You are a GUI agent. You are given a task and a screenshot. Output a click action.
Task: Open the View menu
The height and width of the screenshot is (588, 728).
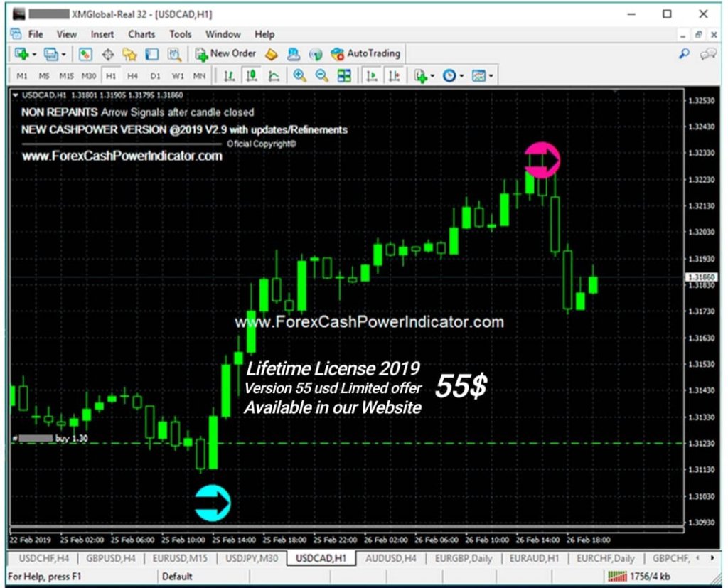(66, 34)
